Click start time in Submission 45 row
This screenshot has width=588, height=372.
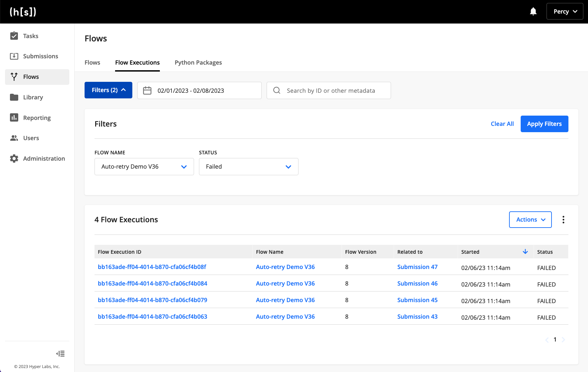[x=486, y=301]
